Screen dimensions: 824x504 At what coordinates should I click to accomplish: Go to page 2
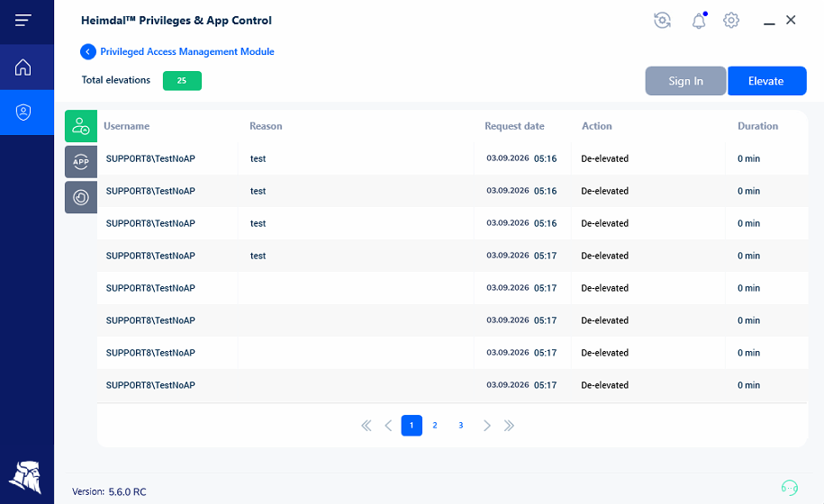pyautogui.click(x=435, y=425)
